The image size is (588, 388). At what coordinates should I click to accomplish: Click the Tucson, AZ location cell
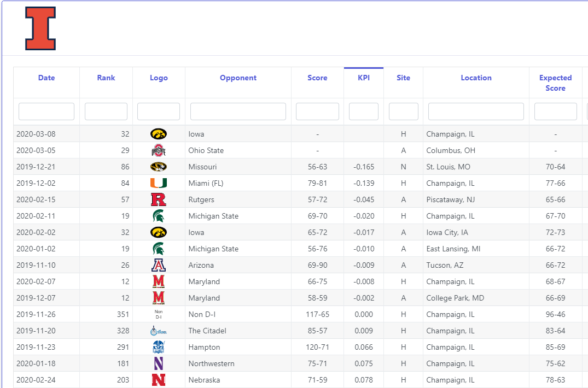pyautogui.click(x=476, y=265)
